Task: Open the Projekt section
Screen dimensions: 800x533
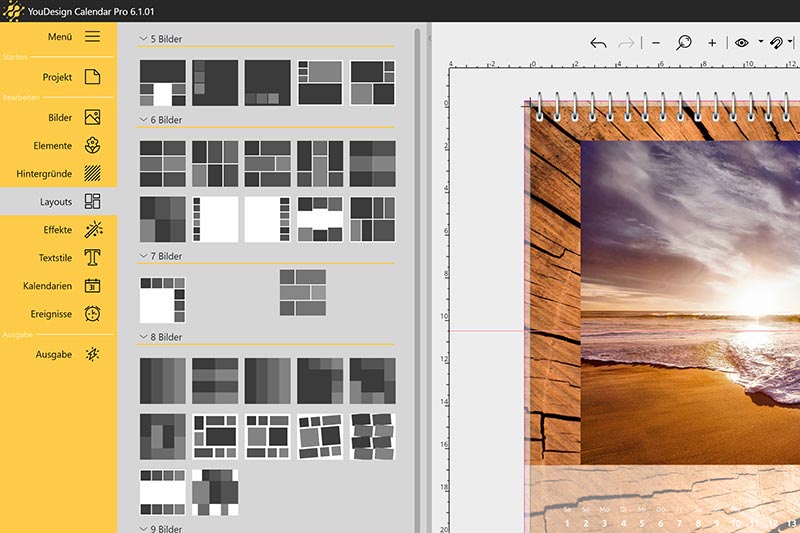Action: 58,77
